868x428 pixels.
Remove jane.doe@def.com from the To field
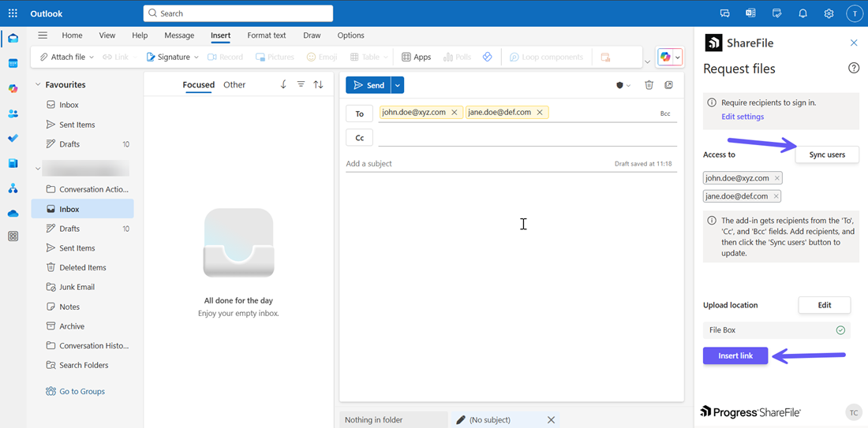coord(540,113)
